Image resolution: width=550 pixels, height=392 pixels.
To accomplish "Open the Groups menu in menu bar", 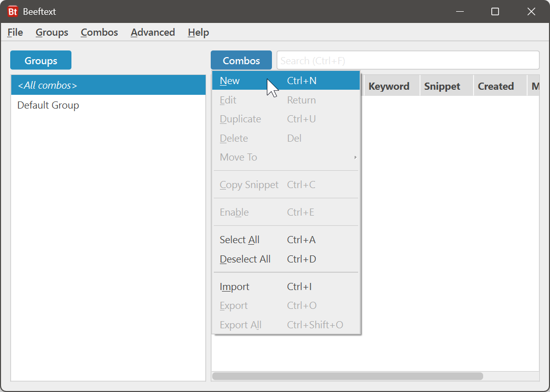I will click(x=52, y=32).
